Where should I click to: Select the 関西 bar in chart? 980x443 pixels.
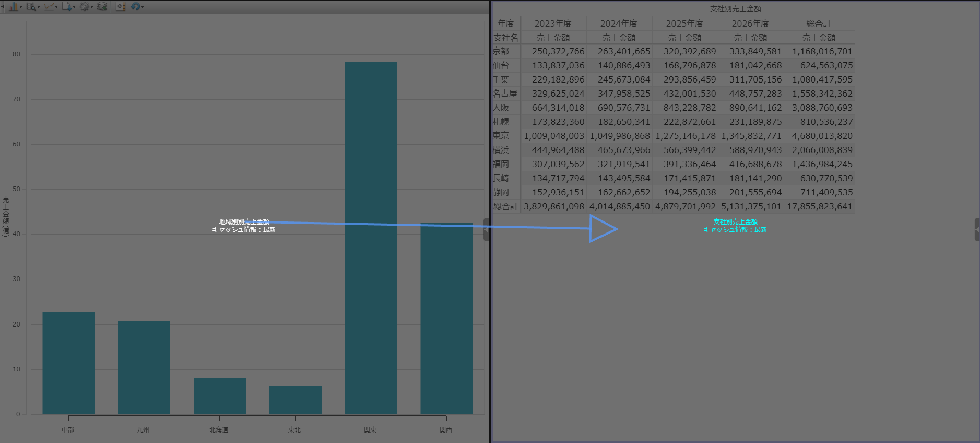point(446,318)
